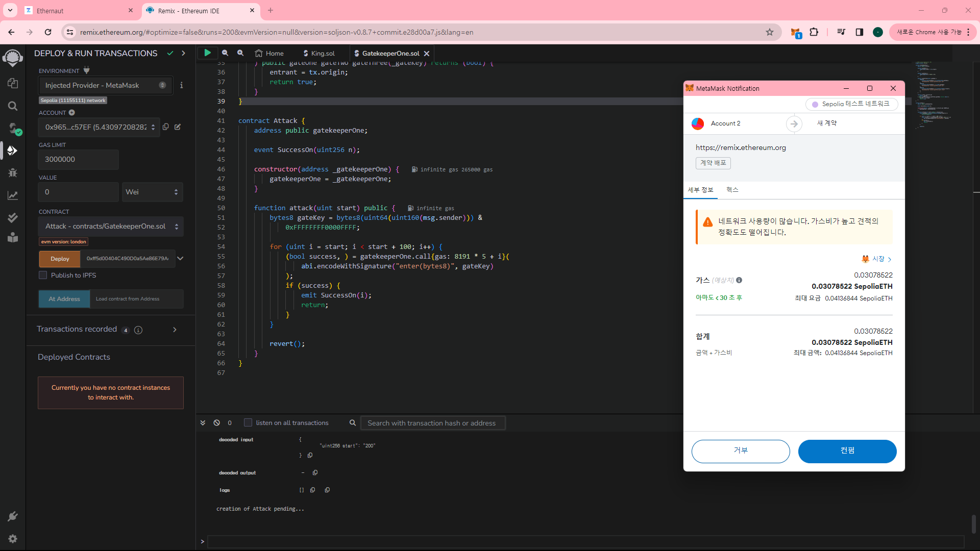Open the Debugger bug icon in sidebar

[x=13, y=172]
